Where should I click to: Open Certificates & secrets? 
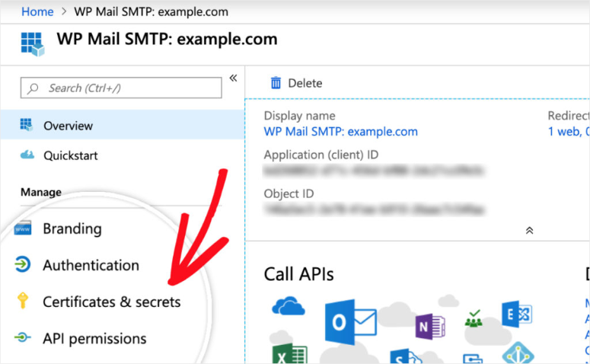pyautogui.click(x=111, y=302)
